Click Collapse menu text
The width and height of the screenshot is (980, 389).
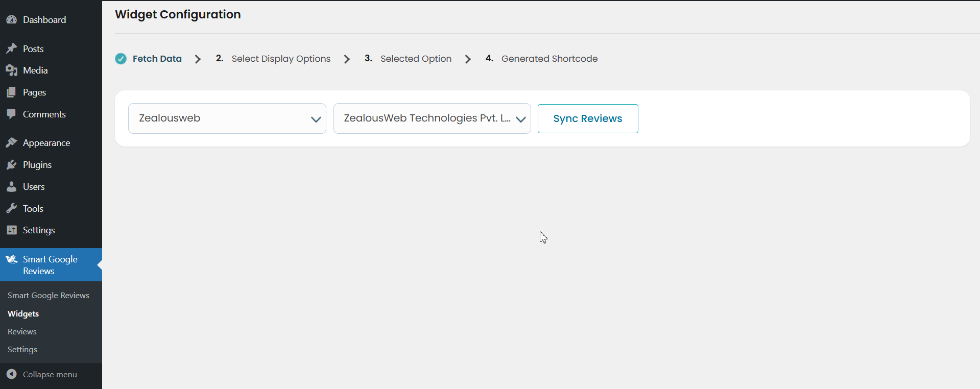coord(50,375)
